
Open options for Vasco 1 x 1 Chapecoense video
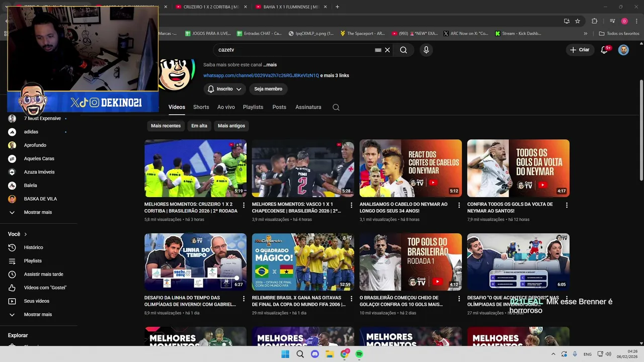[x=351, y=205]
